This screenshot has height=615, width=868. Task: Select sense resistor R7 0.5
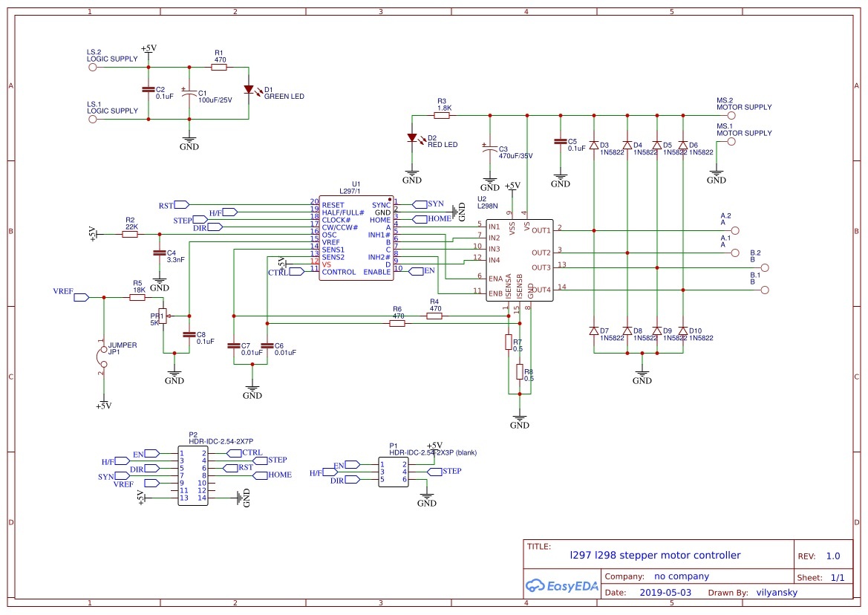[508, 342]
